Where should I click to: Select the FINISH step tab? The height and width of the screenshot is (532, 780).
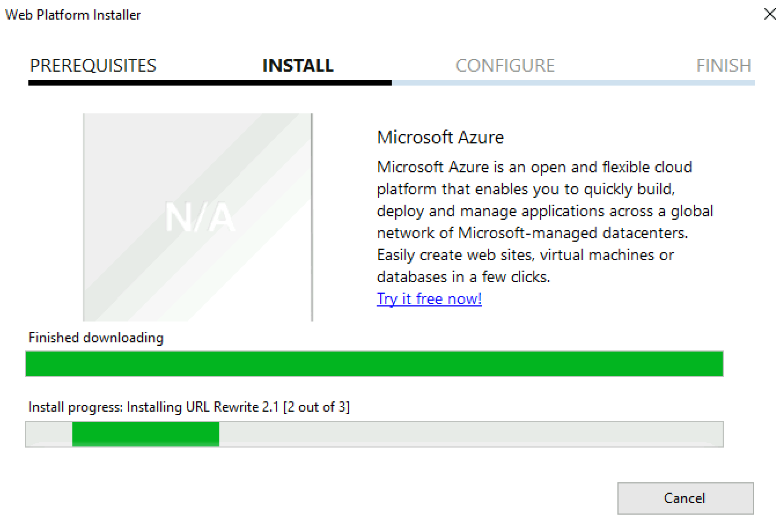(x=723, y=65)
